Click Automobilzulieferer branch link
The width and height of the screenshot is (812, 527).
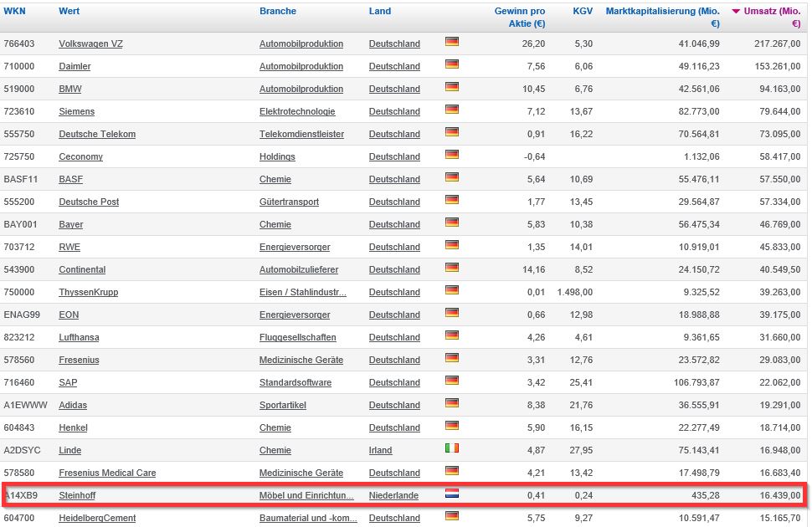click(x=299, y=269)
